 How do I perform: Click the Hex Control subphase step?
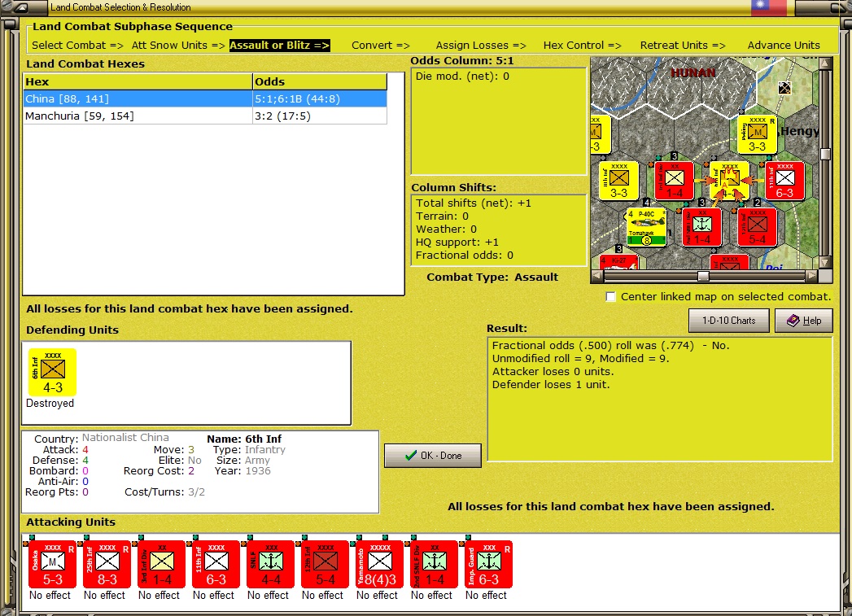coord(582,45)
